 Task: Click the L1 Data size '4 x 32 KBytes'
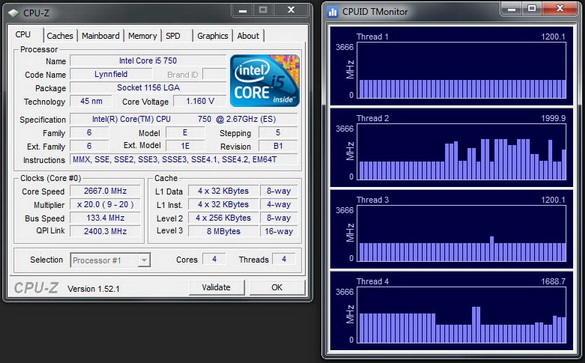223,191
